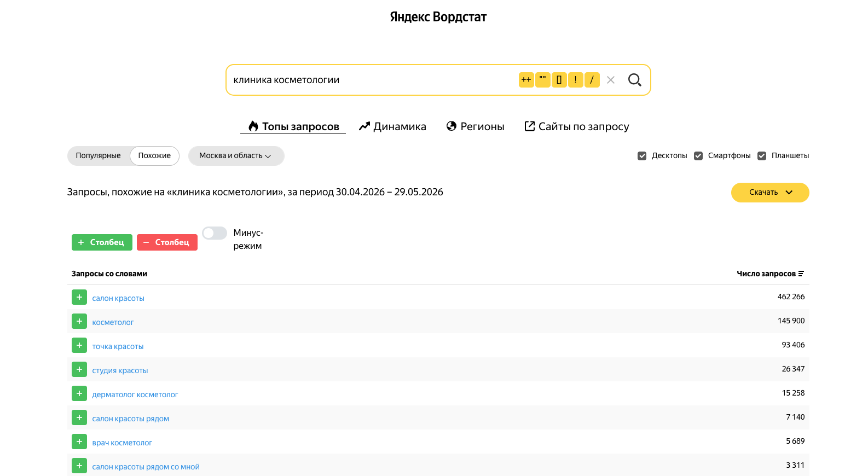Open the 'дерматолог косметолог' query link
868x476 pixels.
point(135,394)
